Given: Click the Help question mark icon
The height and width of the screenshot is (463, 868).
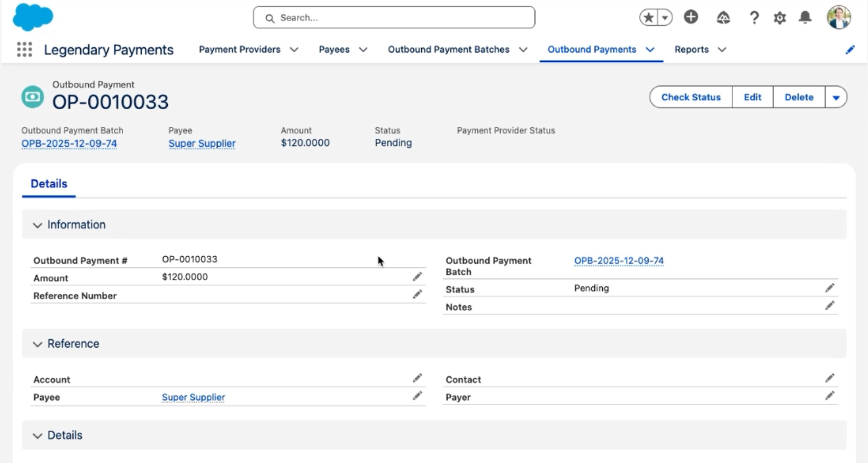Looking at the screenshot, I should (754, 18).
